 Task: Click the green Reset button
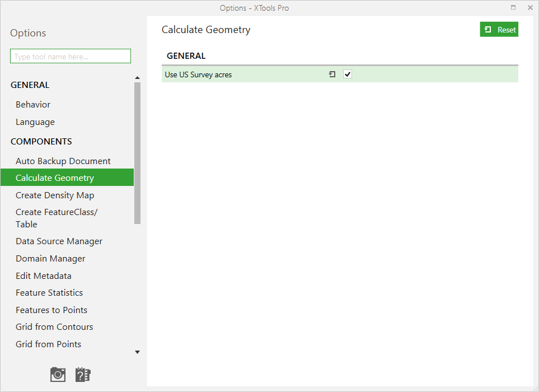coord(499,30)
